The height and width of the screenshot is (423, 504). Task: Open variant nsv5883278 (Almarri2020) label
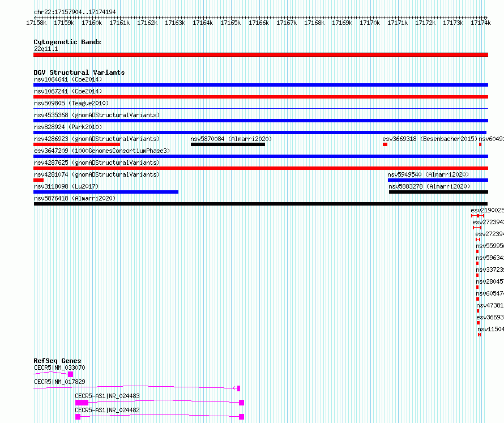[x=429, y=186]
